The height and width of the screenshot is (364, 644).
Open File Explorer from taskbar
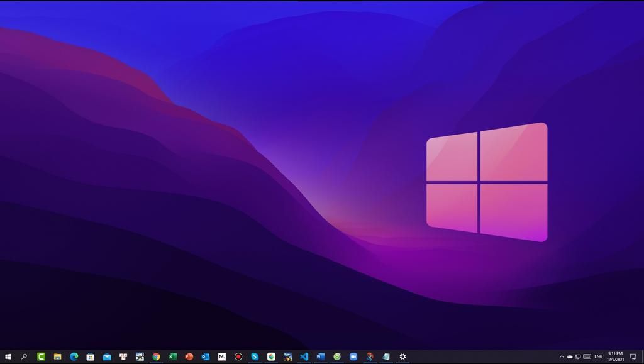pyautogui.click(x=57, y=356)
